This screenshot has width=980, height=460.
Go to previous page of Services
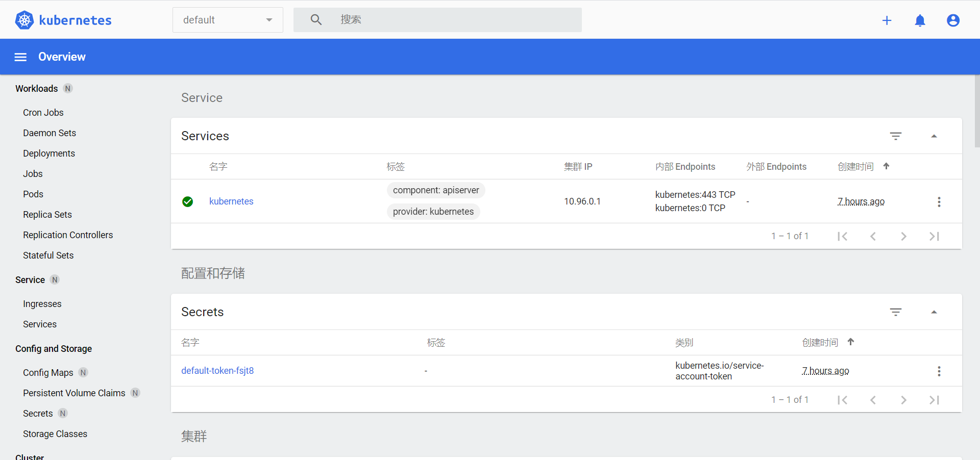click(873, 236)
